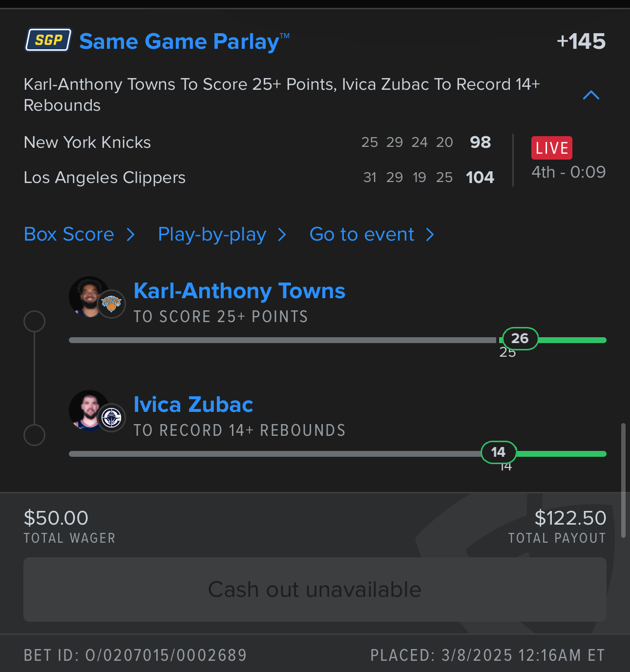Tap the Cash out unavailable button
This screenshot has width=630, height=672.
point(315,590)
